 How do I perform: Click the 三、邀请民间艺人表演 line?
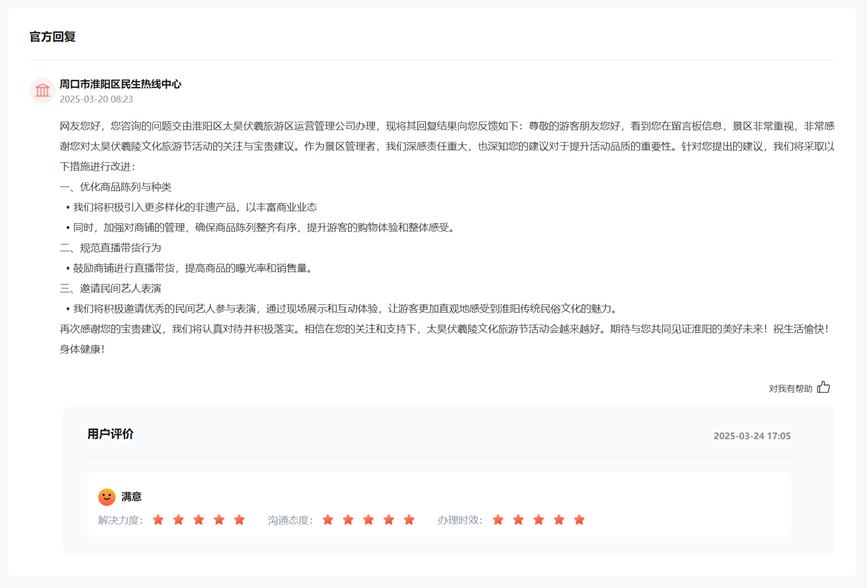110,288
